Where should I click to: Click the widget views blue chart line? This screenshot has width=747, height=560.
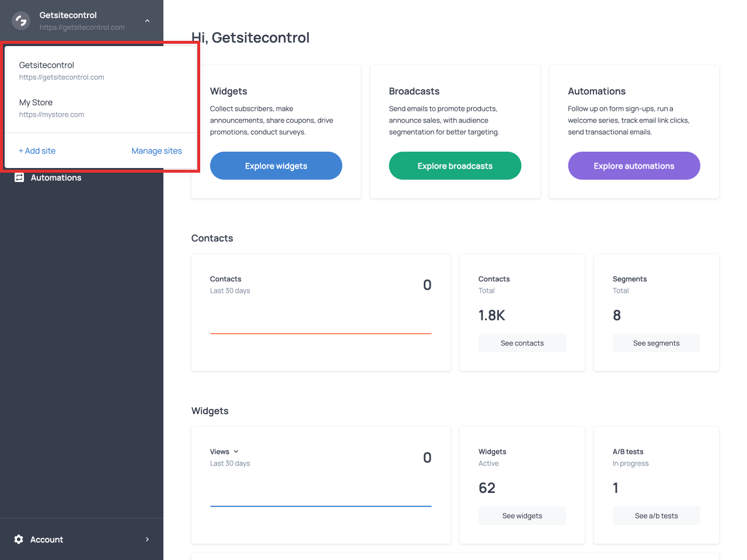(320, 506)
